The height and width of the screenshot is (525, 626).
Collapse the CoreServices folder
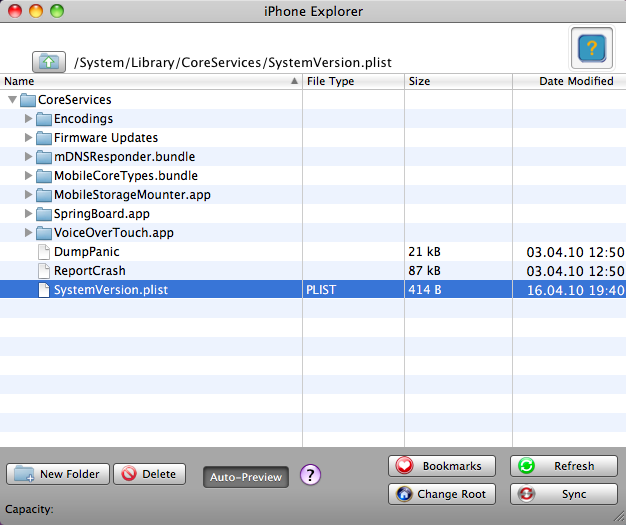pyautogui.click(x=12, y=99)
